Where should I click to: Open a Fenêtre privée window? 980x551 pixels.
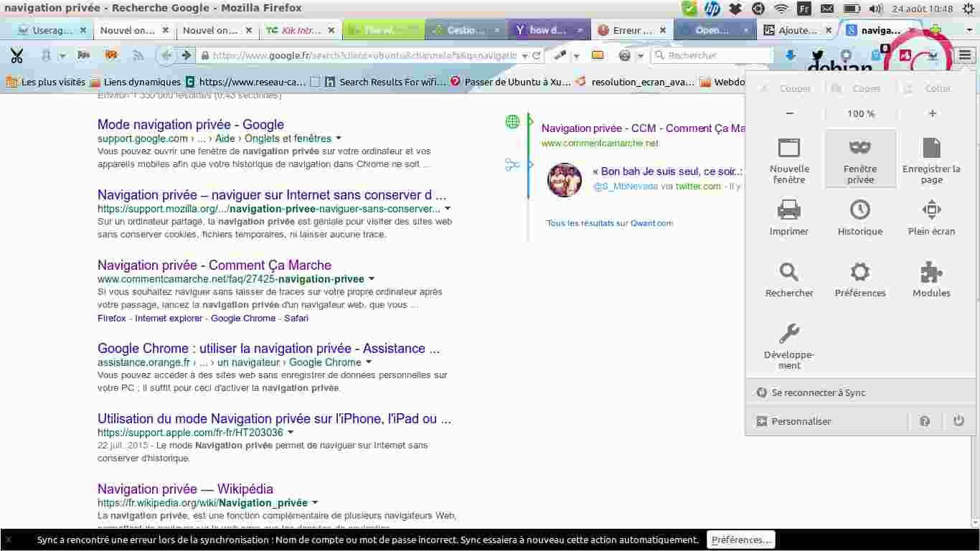(x=860, y=159)
